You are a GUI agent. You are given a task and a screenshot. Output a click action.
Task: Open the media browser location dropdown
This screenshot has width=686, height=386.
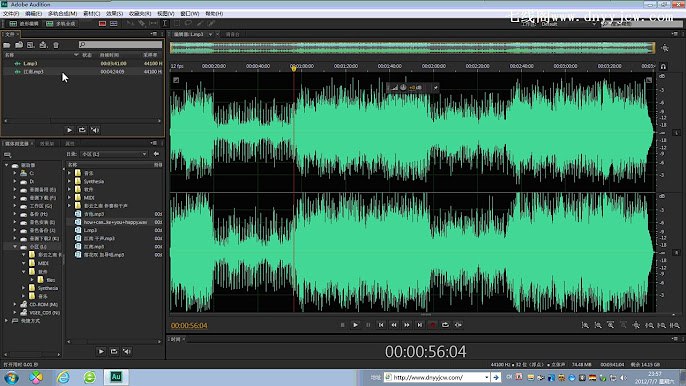tap(114, 154)
